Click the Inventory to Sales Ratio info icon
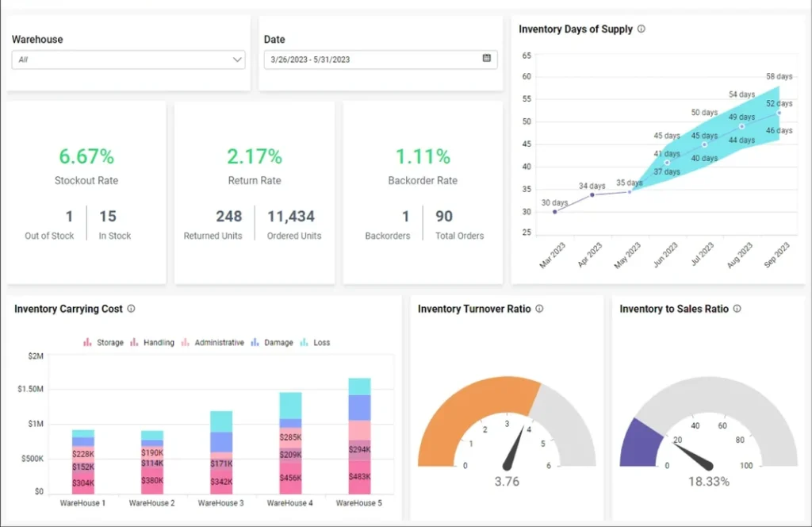The image size is (812, 527). 737,309
